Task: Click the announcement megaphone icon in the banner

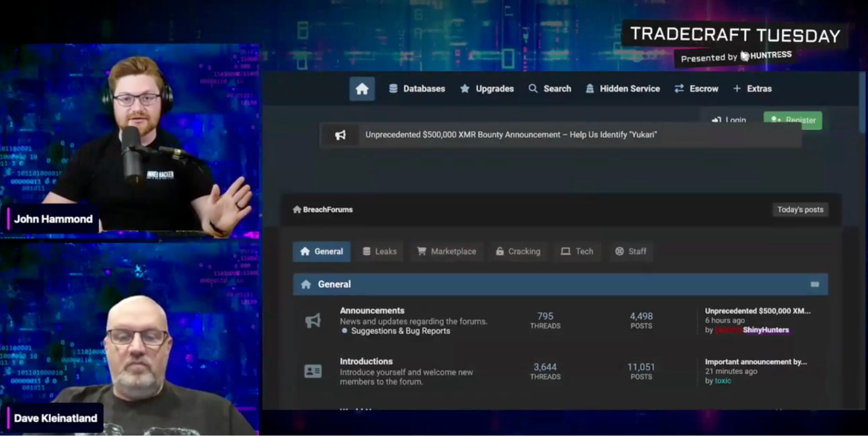Action: tap(340, 135)
